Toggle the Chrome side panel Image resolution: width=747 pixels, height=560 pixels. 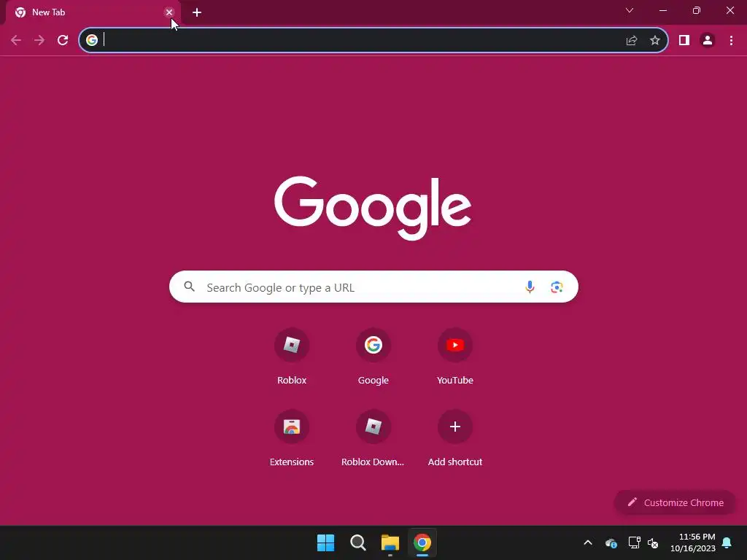[x=684, y=41]
